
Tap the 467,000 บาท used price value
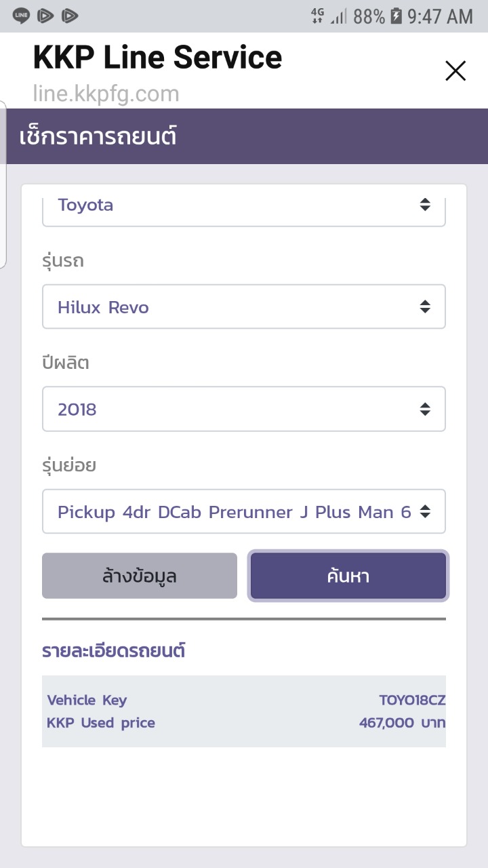pos(402,723)
